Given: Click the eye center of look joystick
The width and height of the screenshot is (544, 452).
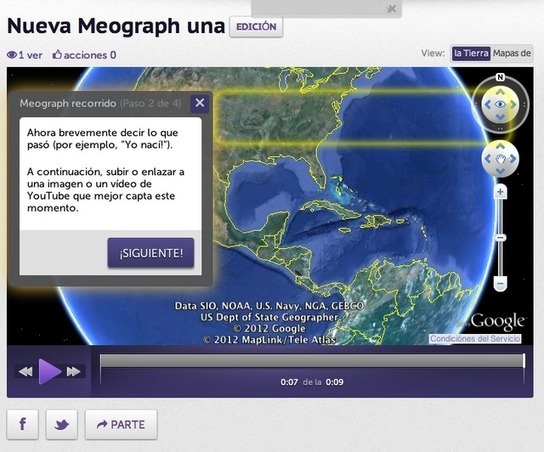Looking at the screenshot, I should pos(500,104).
